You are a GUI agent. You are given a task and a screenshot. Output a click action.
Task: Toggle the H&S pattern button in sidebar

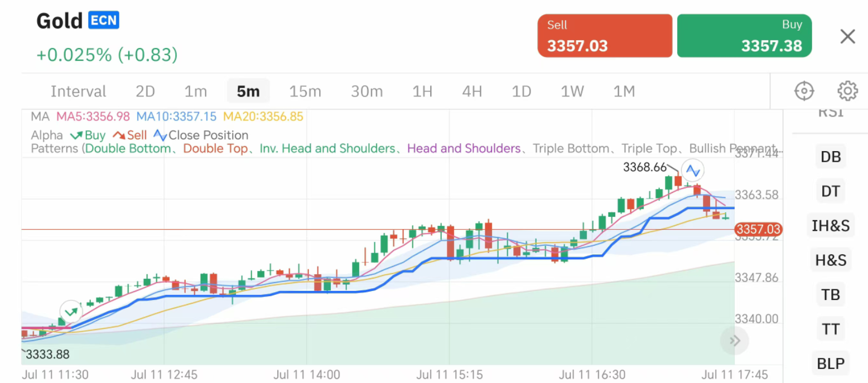tap(830, 260)
